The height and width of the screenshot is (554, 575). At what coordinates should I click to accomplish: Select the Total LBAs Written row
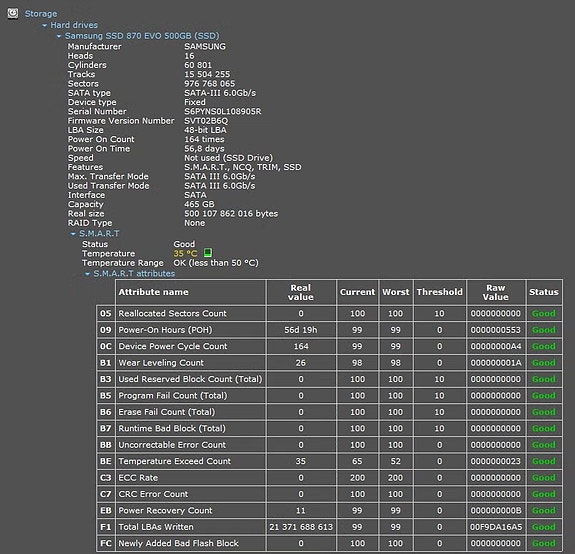(329, 527)
